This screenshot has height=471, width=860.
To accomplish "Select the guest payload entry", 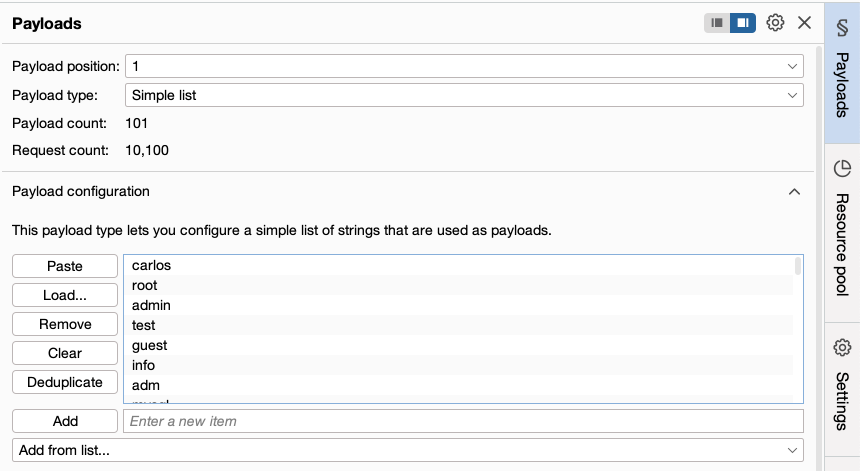I will (459, 345).
